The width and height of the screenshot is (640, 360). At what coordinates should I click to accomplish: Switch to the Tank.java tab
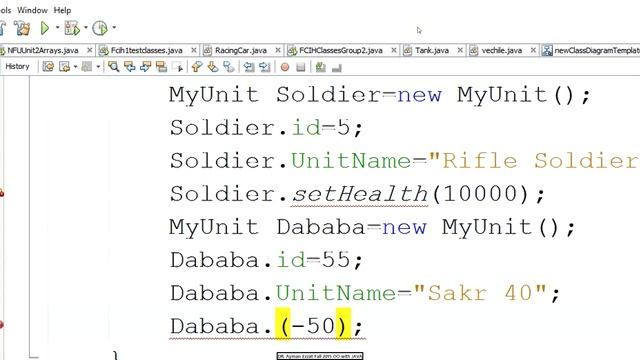point(431,51)
